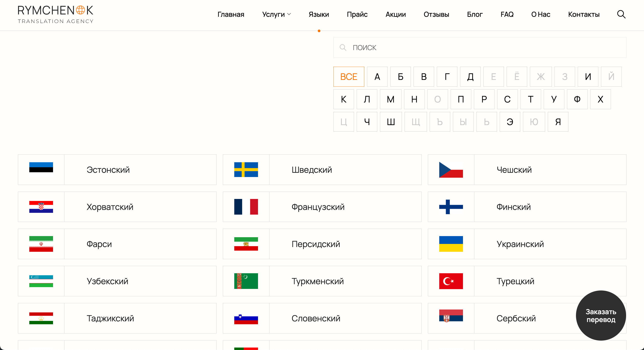Viewport: 644px width, 350px height.
Task: Open the Французский language link
Action: (318, 207)
